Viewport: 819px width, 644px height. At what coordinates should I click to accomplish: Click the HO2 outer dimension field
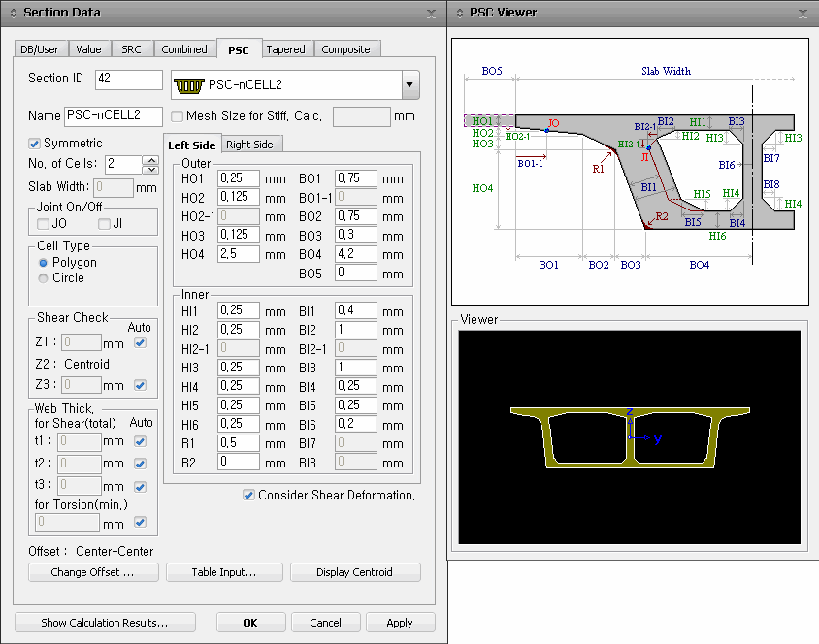point(238,197)
